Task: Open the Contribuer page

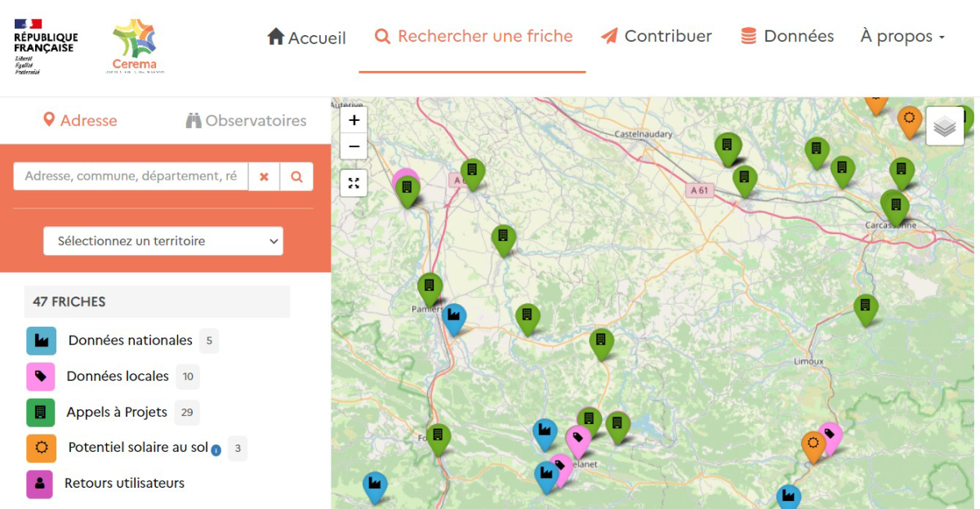Action: tap(657, 37)
